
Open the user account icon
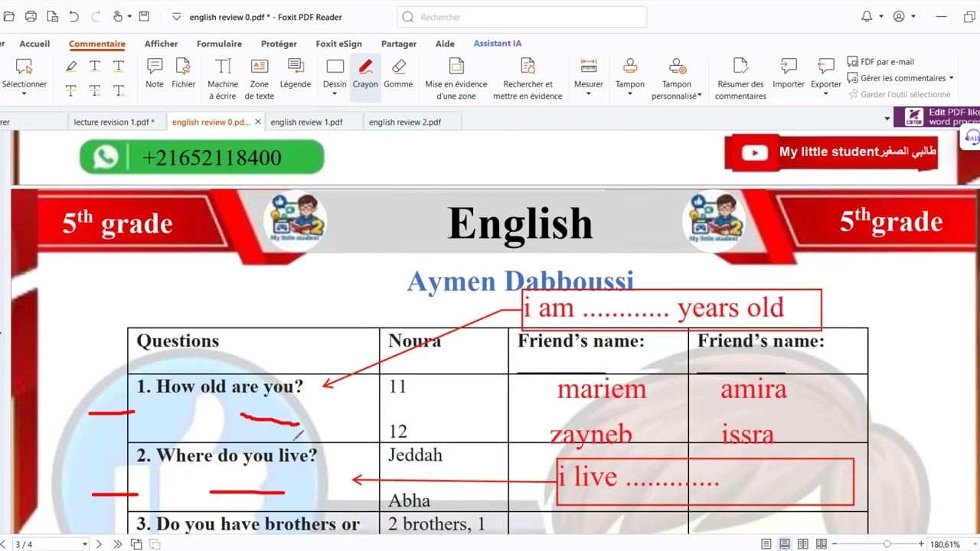(x=899, y=16)
